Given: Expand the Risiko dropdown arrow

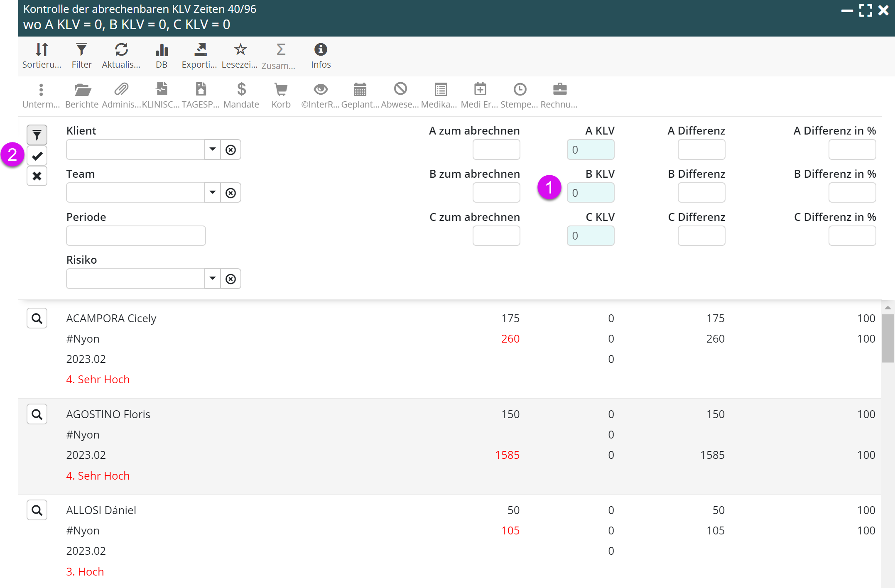Looking at the screenshot, I should 213,279.
